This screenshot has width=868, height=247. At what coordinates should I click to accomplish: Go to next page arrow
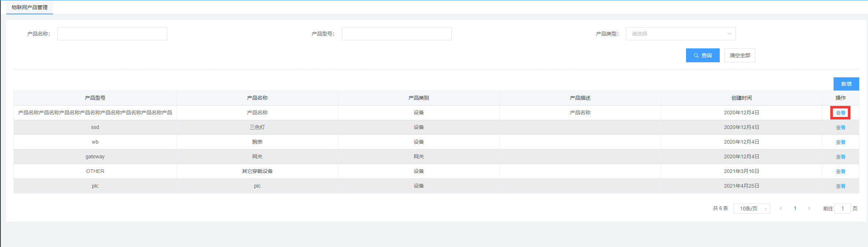click(x=809, y=209)
